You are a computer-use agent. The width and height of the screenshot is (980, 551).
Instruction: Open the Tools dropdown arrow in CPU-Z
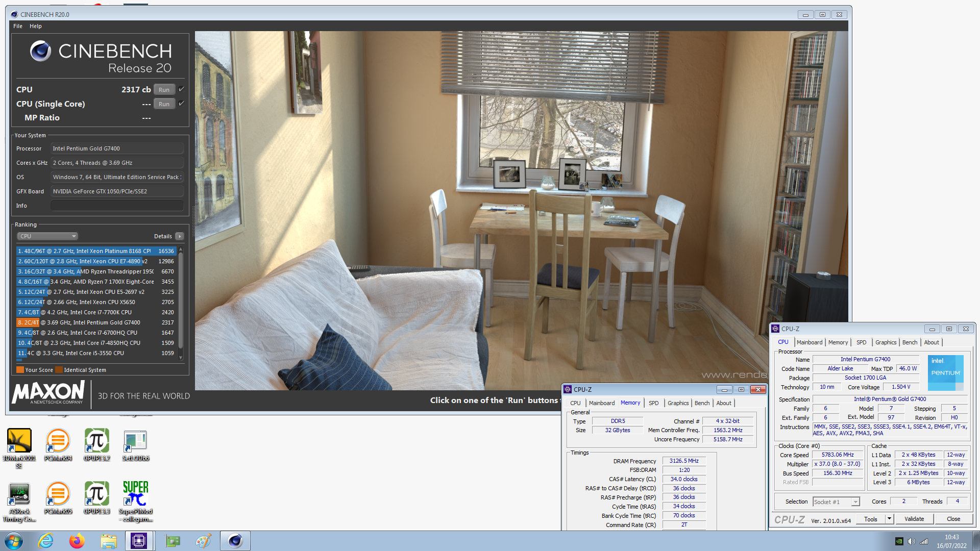coord(889,519)
